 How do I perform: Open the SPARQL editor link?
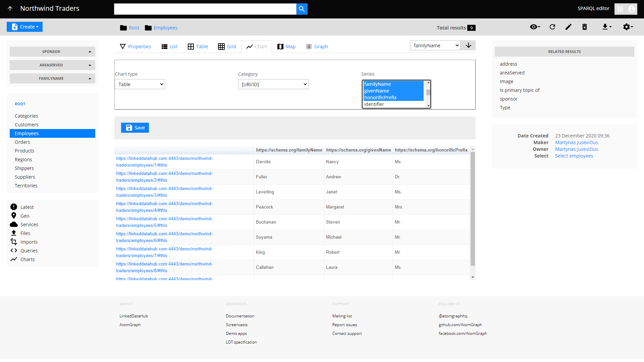click(x=593, y=8)
